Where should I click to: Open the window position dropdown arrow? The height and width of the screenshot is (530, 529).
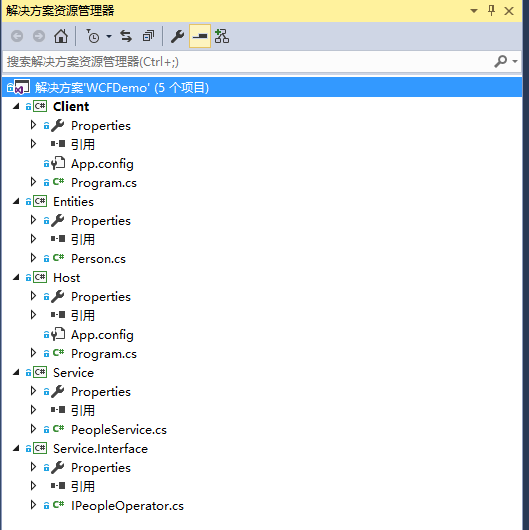pyautogui.click(x=474, y=11)
